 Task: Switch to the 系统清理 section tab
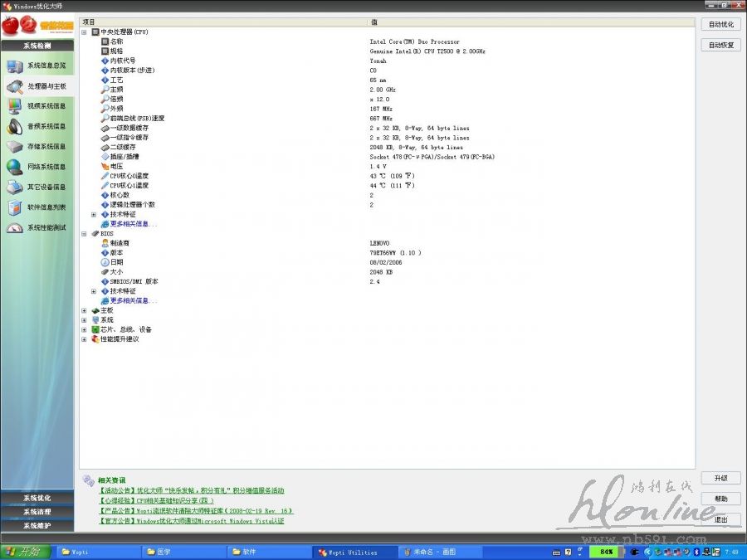(37, 512)
